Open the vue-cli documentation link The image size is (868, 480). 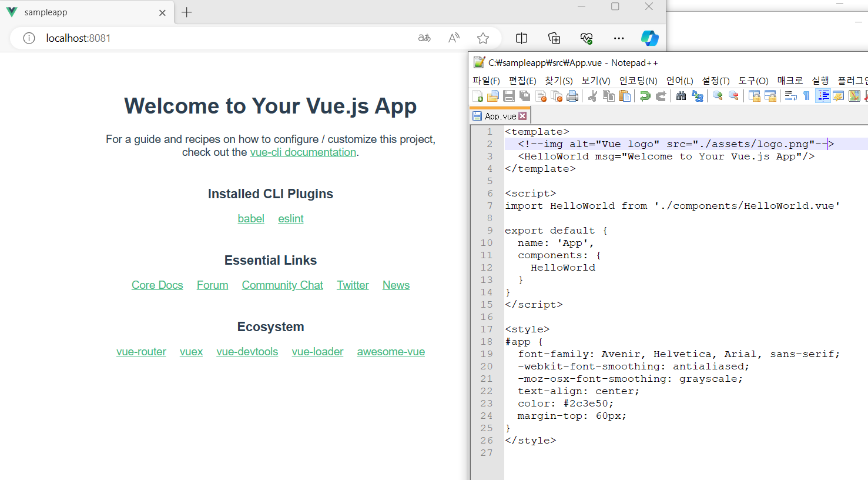pyautogui.click(x=303, y=152)
